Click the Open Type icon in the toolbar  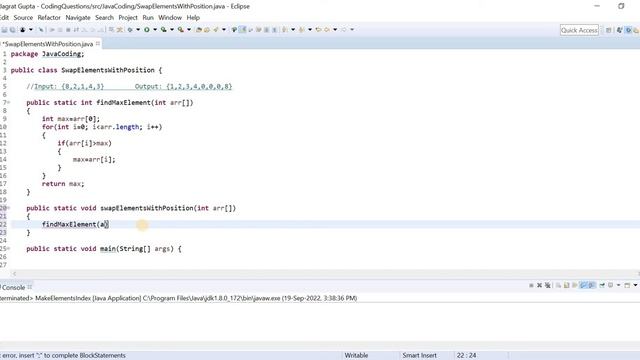point(199,30)
